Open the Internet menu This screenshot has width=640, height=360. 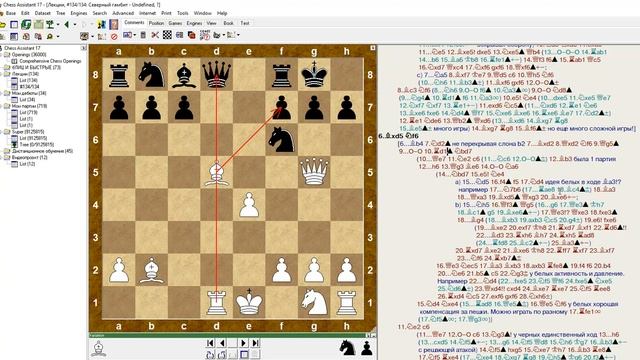point(147,13)
